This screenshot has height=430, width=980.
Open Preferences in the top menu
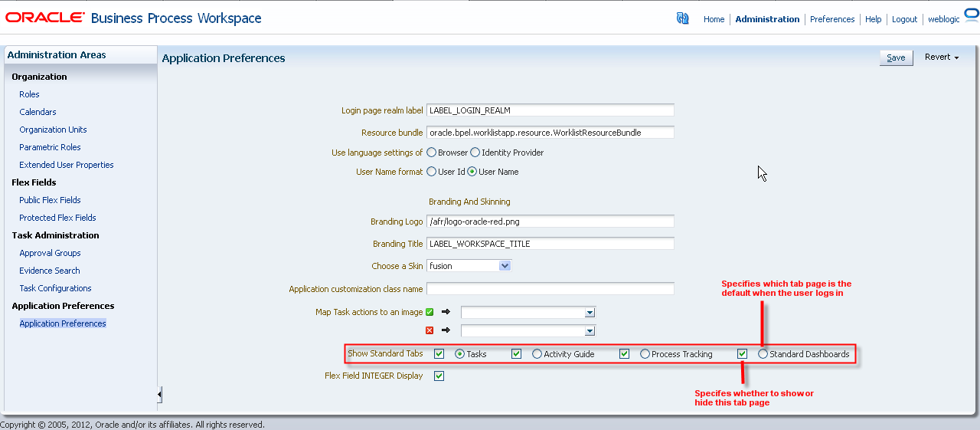pyautogui.click(x=832, y=19)
